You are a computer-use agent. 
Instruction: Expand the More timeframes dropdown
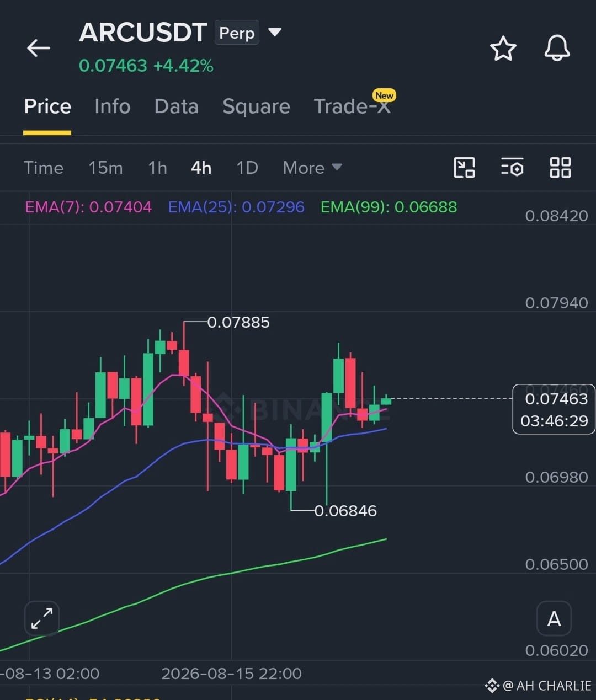[x=312, y=168]
